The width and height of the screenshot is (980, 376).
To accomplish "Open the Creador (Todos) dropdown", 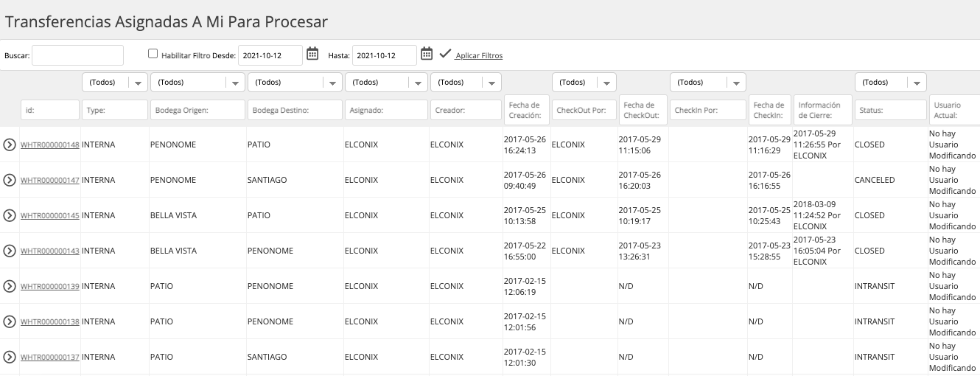I will tap(466, 83).
